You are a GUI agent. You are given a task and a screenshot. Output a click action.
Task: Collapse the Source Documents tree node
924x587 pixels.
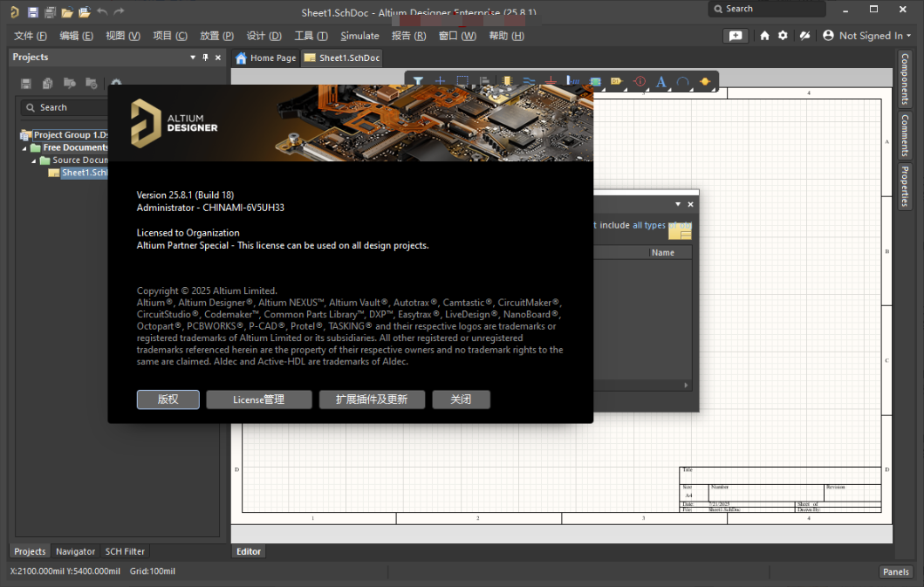[x=33, y=160]
